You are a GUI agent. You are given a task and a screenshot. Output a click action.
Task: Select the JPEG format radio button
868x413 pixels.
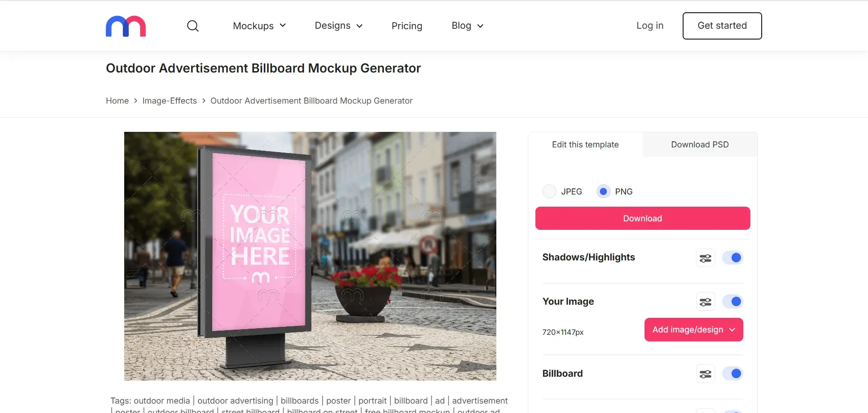(x=549, y=191)
